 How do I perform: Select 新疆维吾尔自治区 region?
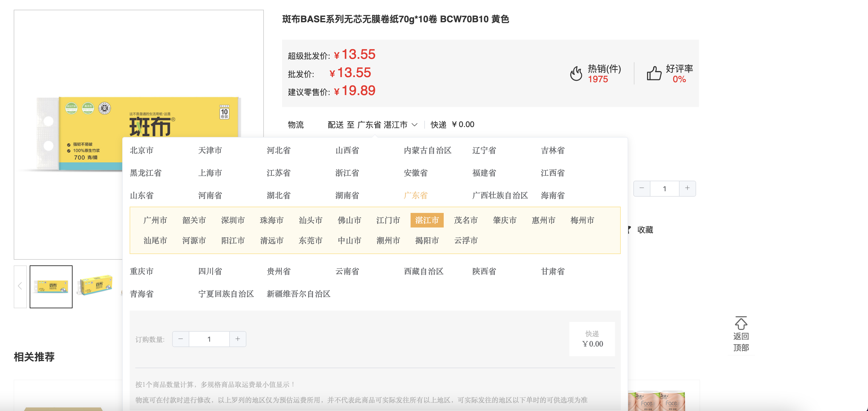[x=298, y=294]
